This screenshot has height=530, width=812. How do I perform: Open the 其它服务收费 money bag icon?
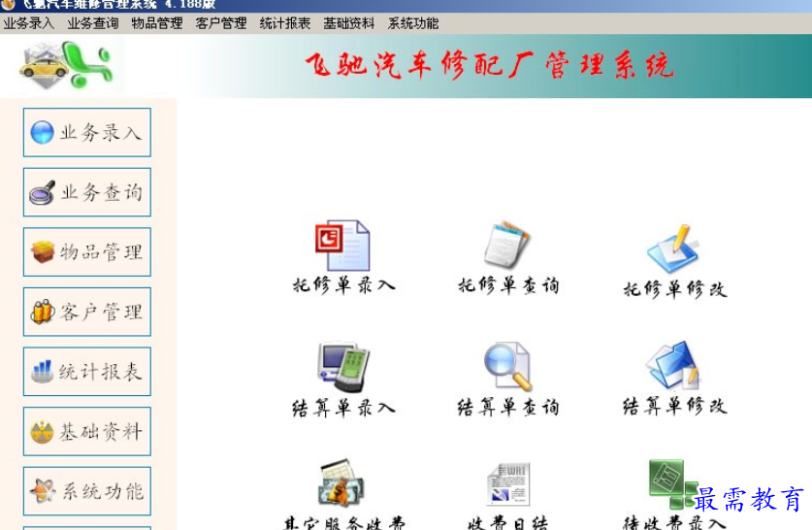point(341,482)
